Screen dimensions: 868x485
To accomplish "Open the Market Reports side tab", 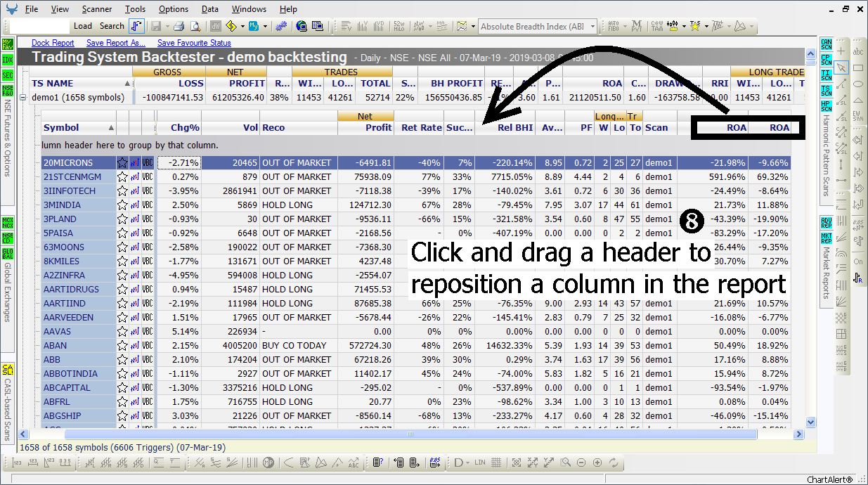I will pos(826,273).
